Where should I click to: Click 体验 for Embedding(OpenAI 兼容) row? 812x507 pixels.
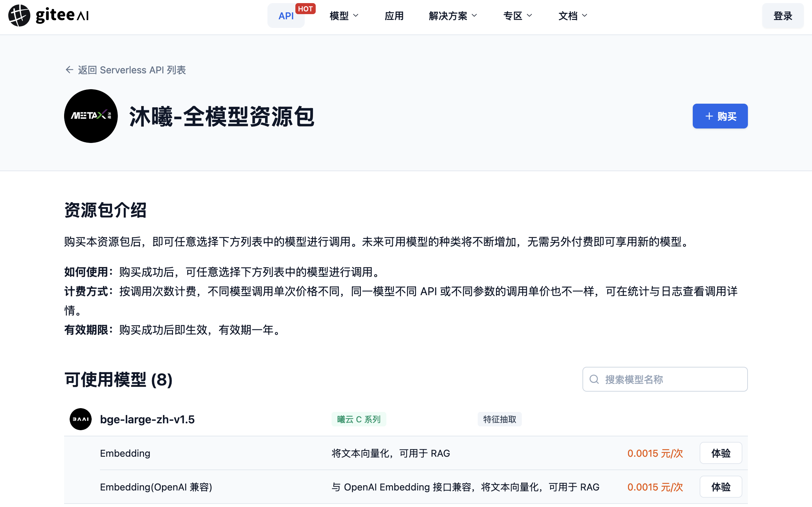(x=721, y=487)
